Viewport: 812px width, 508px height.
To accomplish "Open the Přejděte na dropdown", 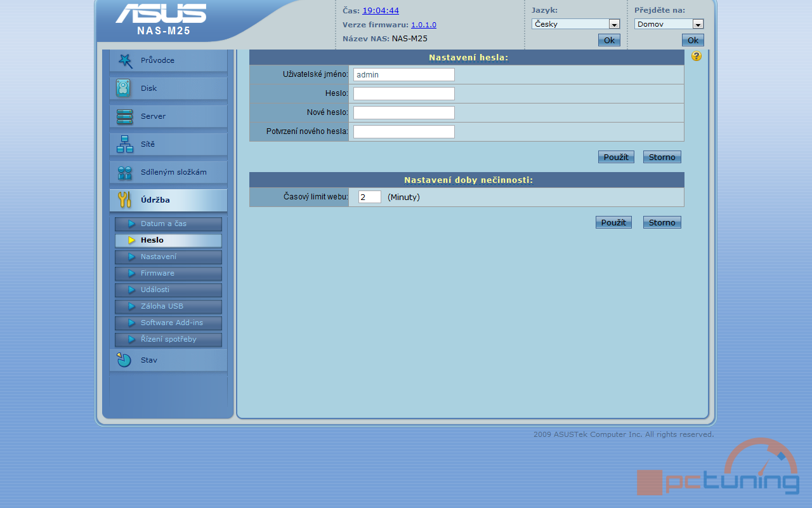I will coord(669,24).
